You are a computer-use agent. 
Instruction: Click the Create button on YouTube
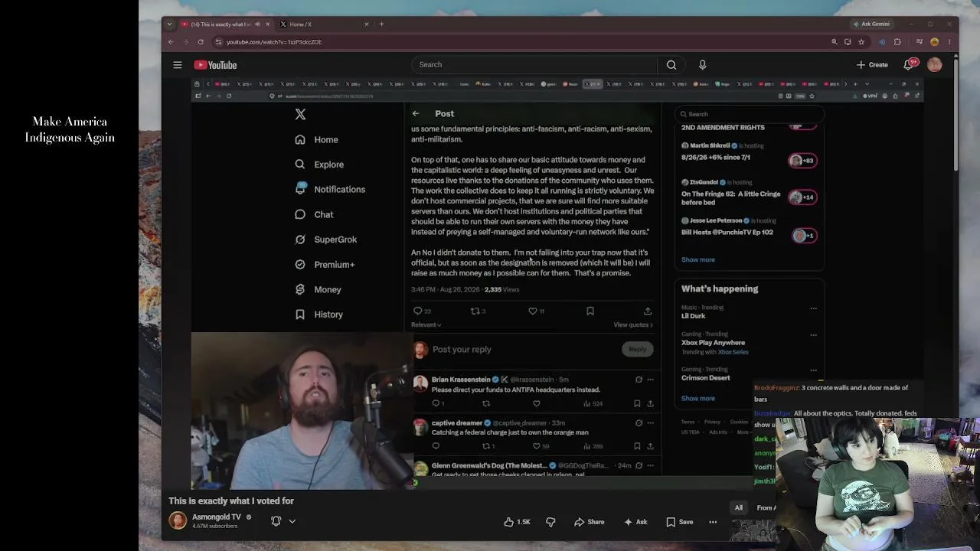pyautogui.click(x=873, y=65)
